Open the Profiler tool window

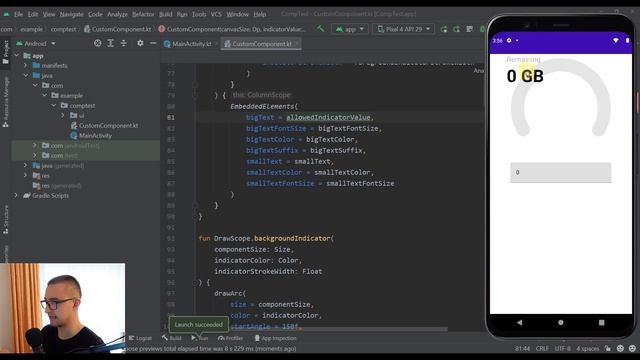(x=231, y=338)
